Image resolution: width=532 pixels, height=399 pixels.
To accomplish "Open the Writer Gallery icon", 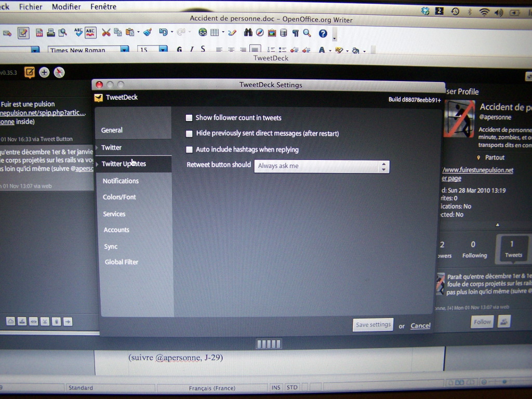I will [272, 33].
